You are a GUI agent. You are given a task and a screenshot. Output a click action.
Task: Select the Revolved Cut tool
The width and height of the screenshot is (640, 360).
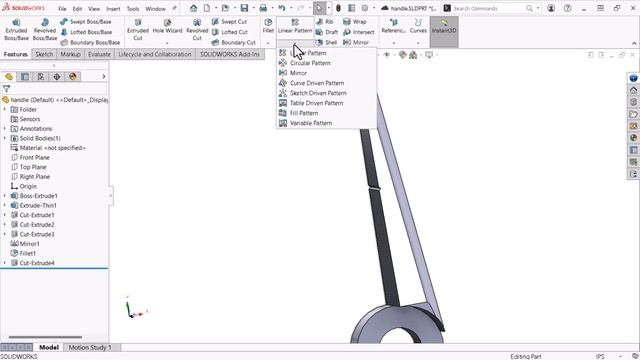click(197, 30)
